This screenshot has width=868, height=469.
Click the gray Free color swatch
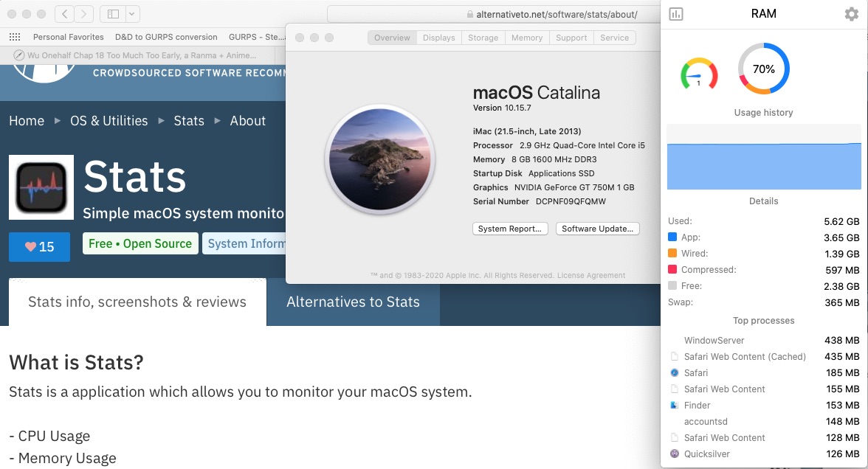click(x=672, y=285)
